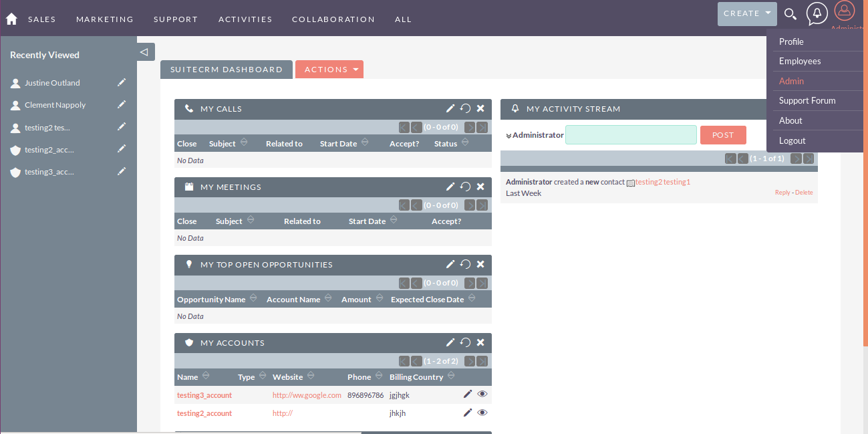
Task: Reply to the activity stream post
Action: click(782, 193)
